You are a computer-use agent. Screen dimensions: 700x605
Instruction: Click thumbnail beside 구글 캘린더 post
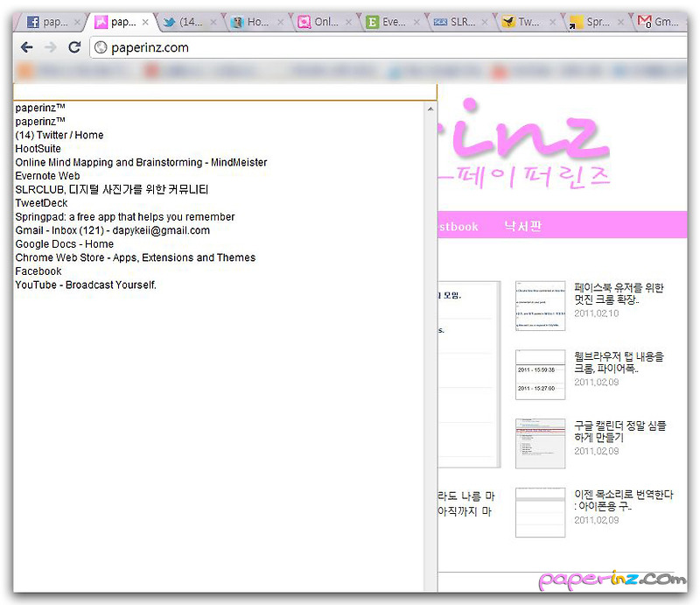click(540, 443)
